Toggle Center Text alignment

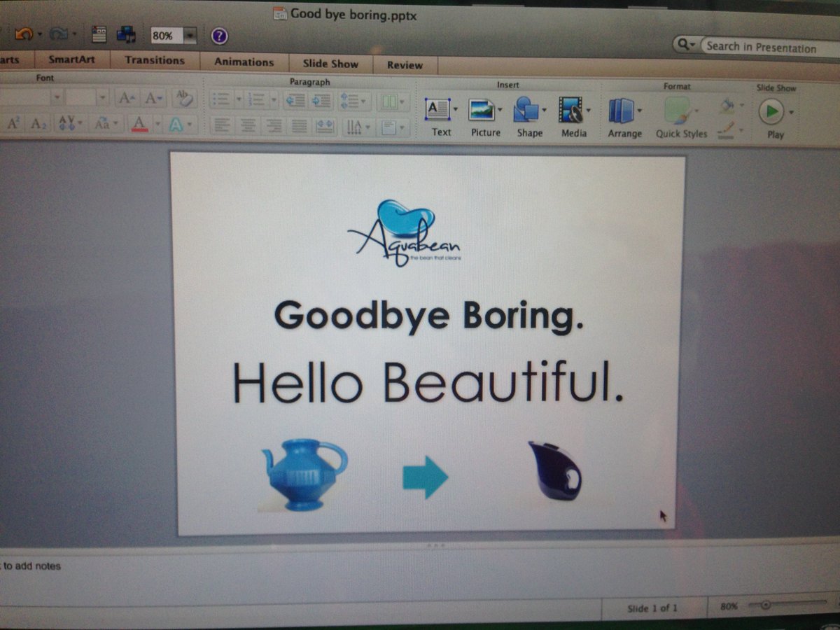click(247, 126)
